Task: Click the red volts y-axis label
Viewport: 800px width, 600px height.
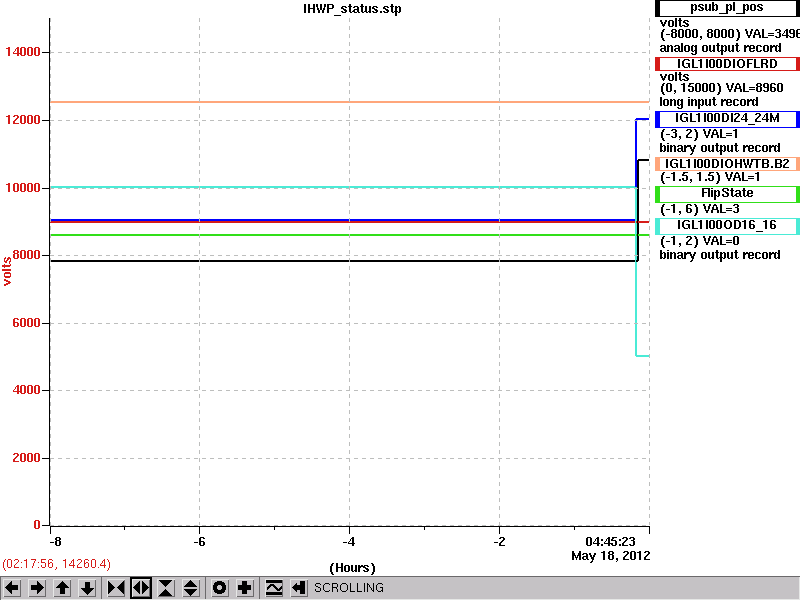Action: coord(7,271)
